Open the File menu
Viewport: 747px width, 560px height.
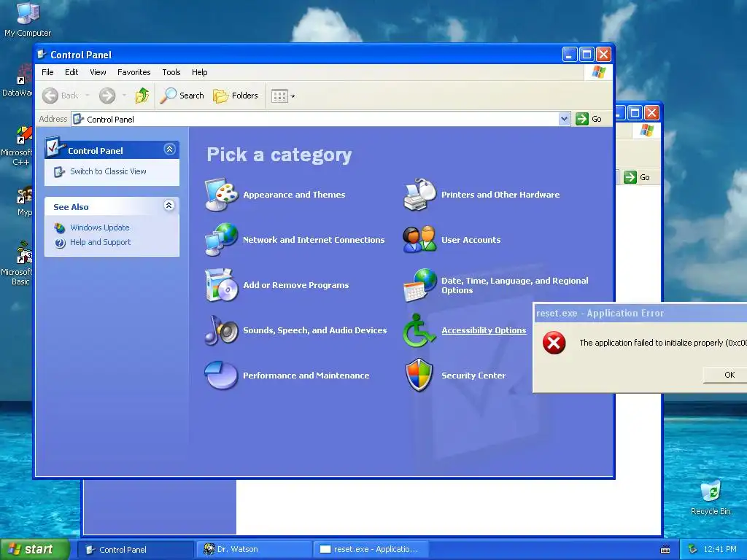[x=47, y=72]
